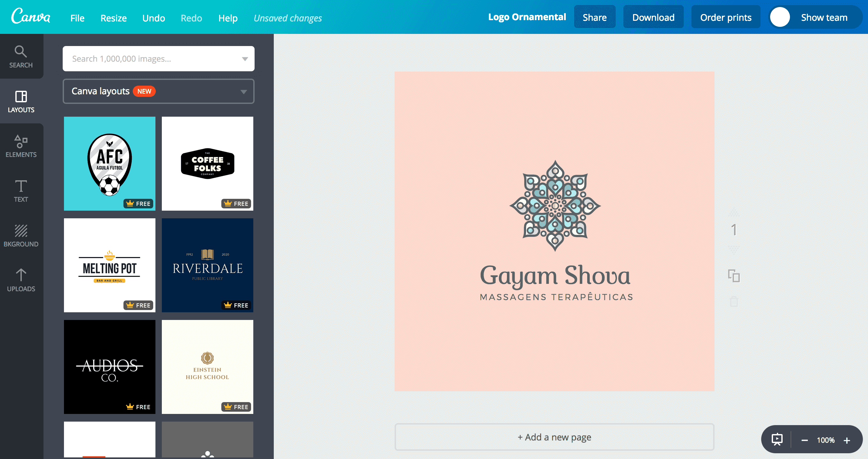Open the Text sidebar tab
Image resolution: width=868 pixels, height=459 pixels.
tap(21, 191)
